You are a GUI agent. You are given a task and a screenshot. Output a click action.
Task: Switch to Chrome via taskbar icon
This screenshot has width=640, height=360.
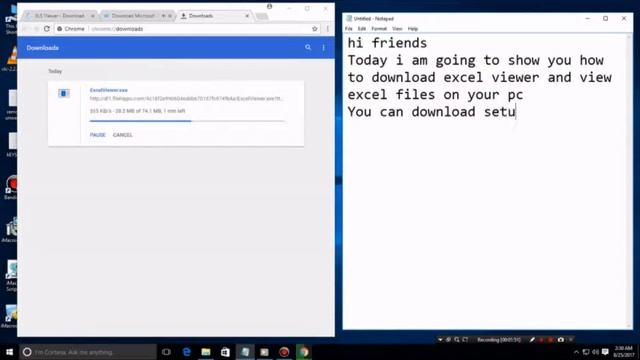point(304,352)
